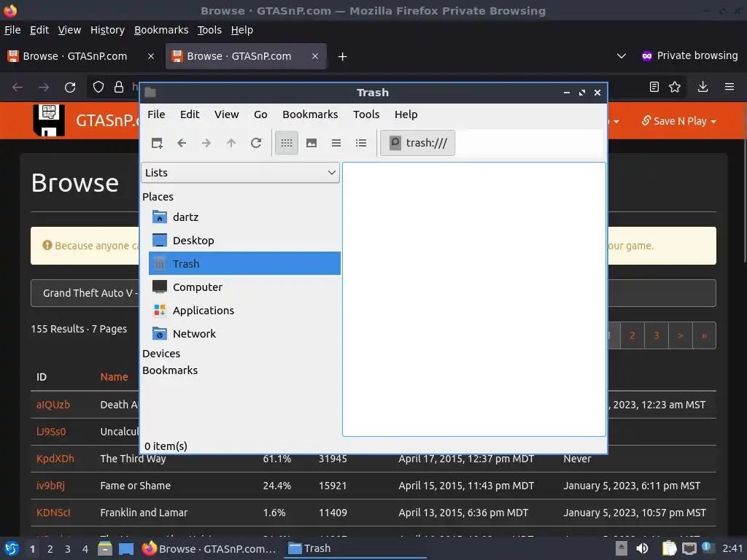The width and height of the screenshot is (747, 560).
Task: Click the site security padlock icon
Action: [119, 87]
